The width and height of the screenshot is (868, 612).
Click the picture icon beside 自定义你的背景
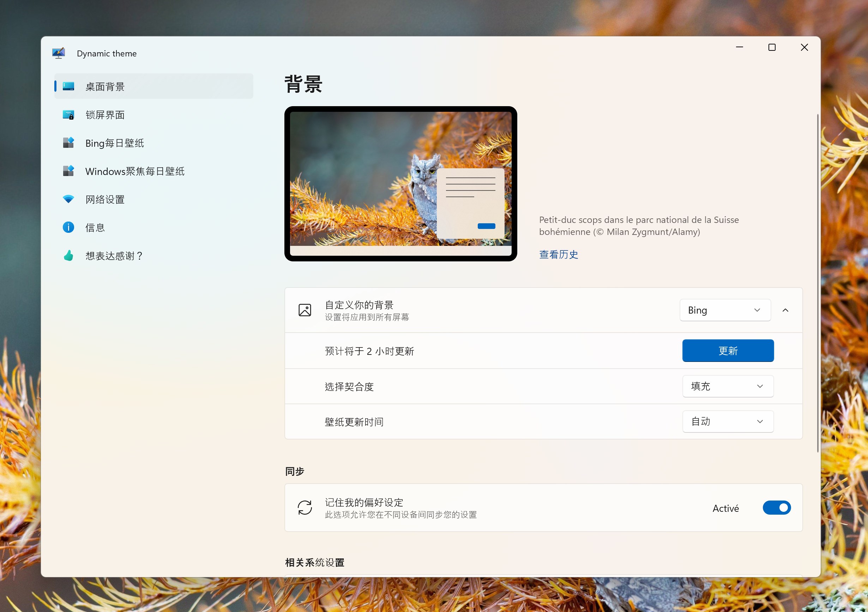pyautogui.click(x=305, y=310)
